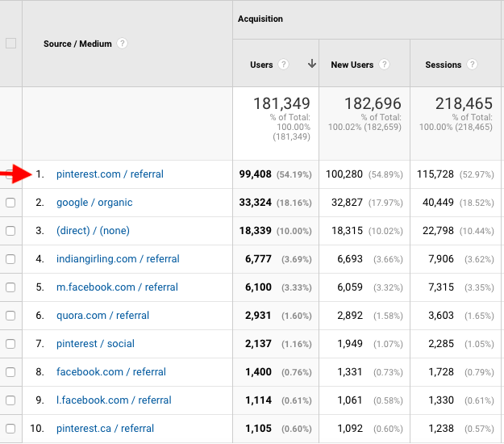Check the box for google / organic row
Image resolution: width=504 pixels, height=444 pixels.
click(x=10, y=203)
